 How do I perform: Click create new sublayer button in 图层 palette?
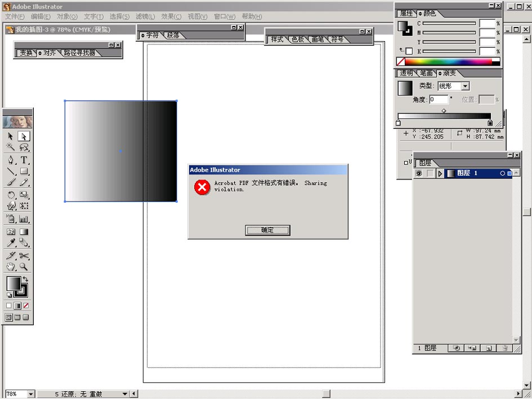(x=472, y=348)
